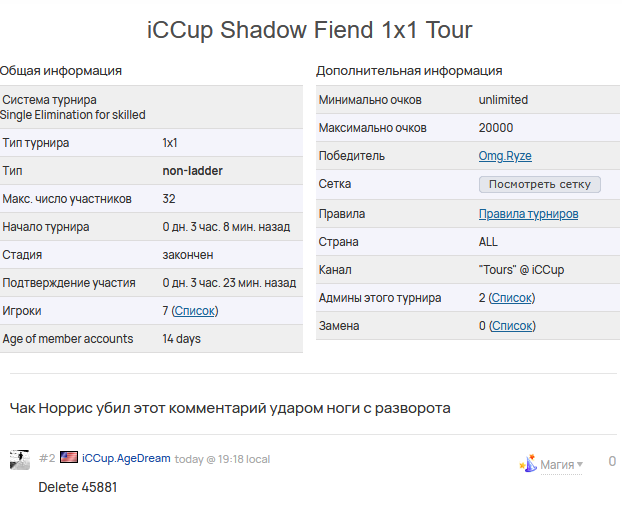The image size is (622, 509).
Task: Open the Правила турниров rules link
Action: pos(528,214)
